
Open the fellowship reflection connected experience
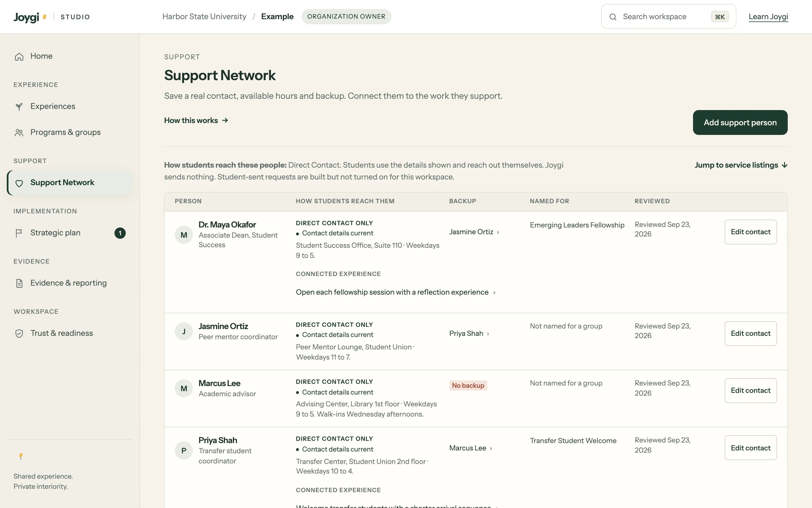tap(395, 292)
